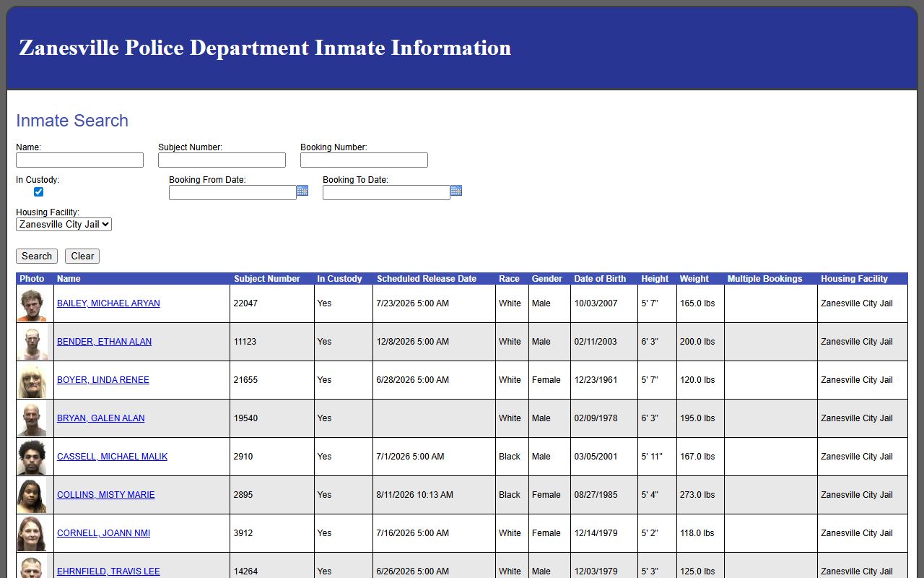This screenshot has width=924, height=578.
Task: Uncheck the In Custody checkbox
Action: tap(38, 191)
